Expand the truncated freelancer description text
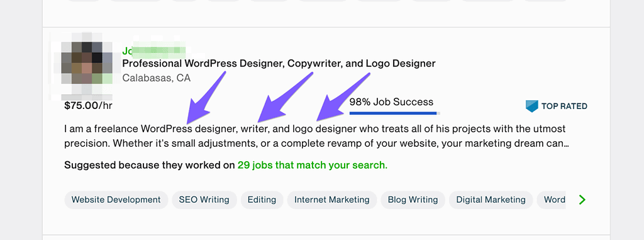The width and height of the screenshot is (644, 240). [x=316, y=137]
